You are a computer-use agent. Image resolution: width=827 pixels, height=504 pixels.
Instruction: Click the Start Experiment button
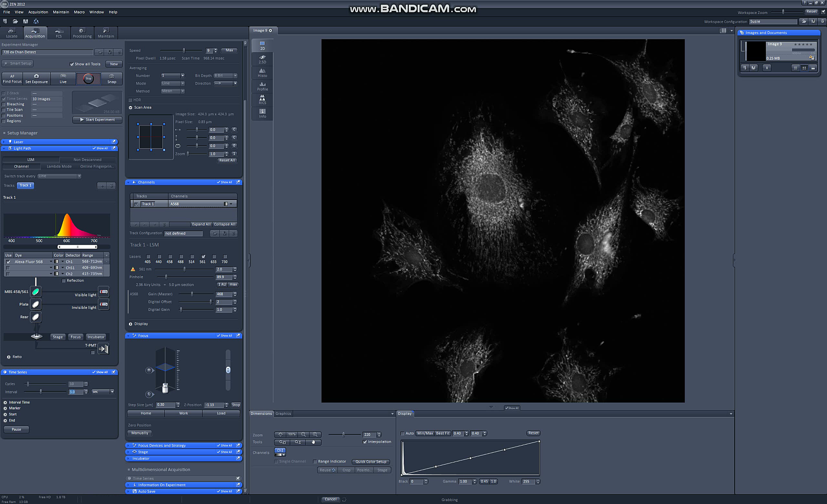pyautogui.click(x=97, y=120)
